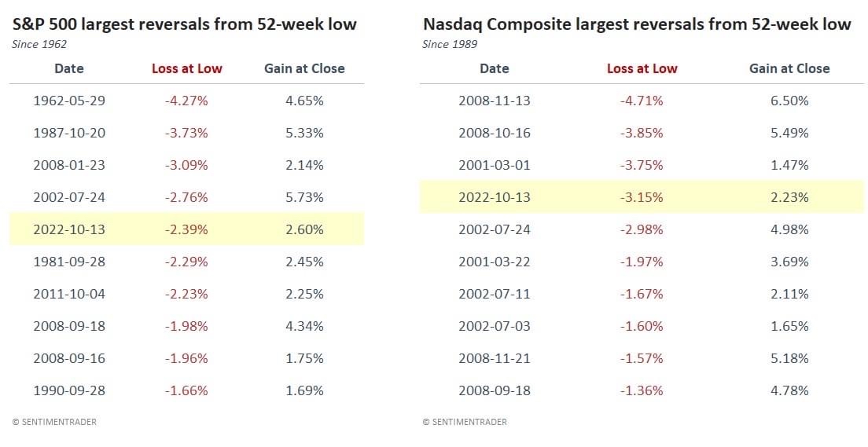This screenshot has height=447, width=868.
Task: Click the 2008-11-13 Nasdaq date cell
Action: (x=495, y=101)
